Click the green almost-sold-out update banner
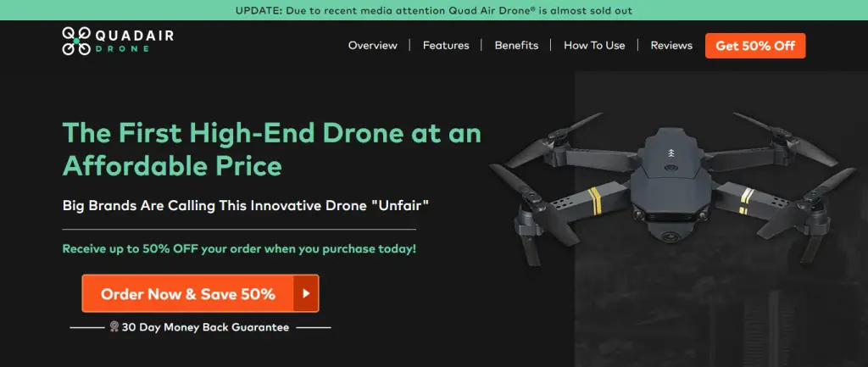 434,10
